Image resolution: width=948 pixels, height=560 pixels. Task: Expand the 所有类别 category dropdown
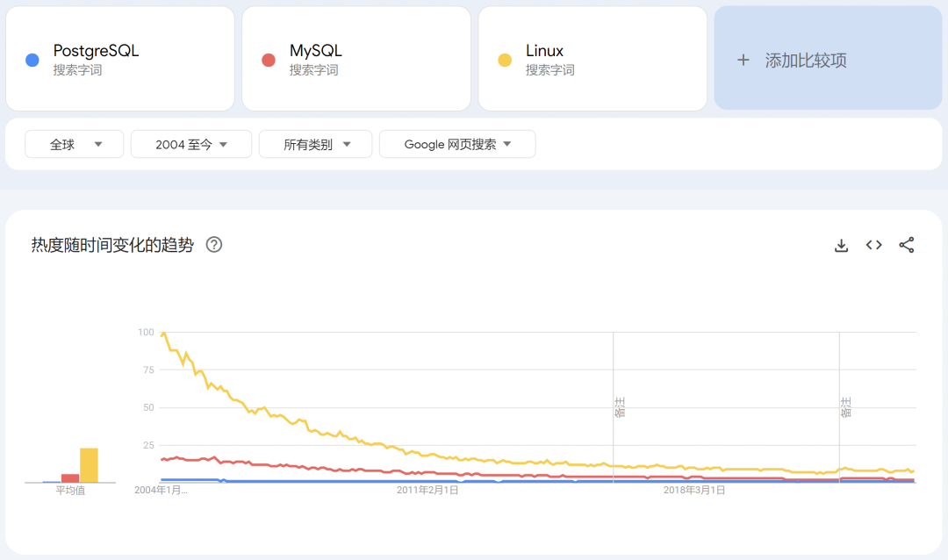(316, 144)
